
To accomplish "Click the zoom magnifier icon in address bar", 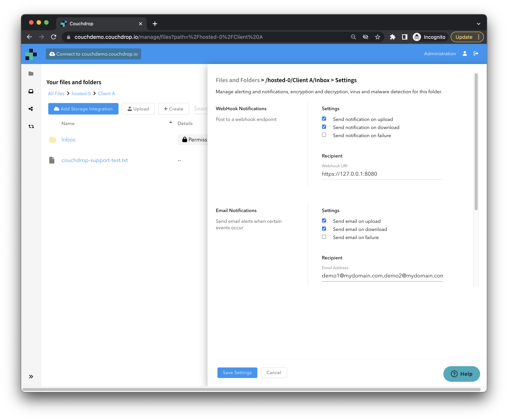I will [x=353, y=37].
